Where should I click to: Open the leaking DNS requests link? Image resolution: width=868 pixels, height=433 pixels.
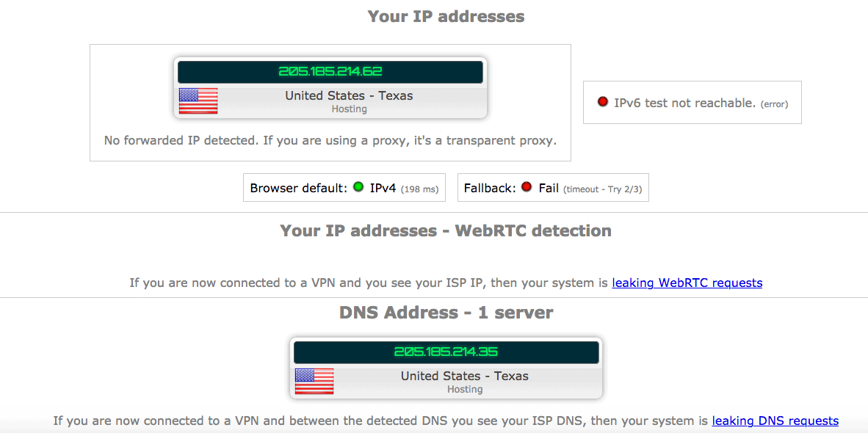(775, 421)
